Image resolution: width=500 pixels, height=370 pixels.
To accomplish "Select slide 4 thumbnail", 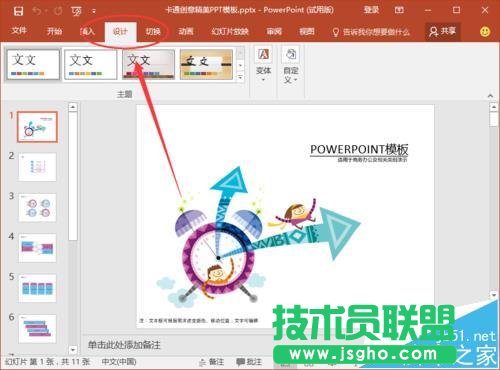I will point(37,248).
